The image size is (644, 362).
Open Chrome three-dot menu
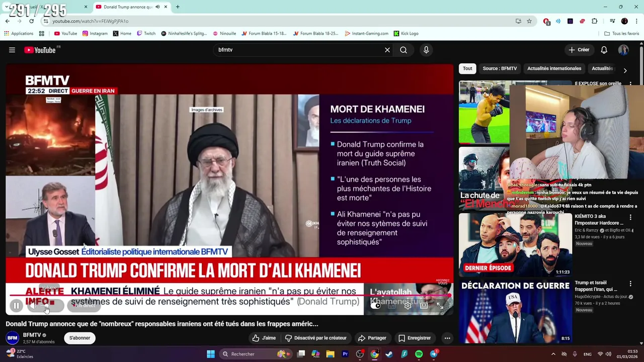pyautogui.click(x=636, y=21)
